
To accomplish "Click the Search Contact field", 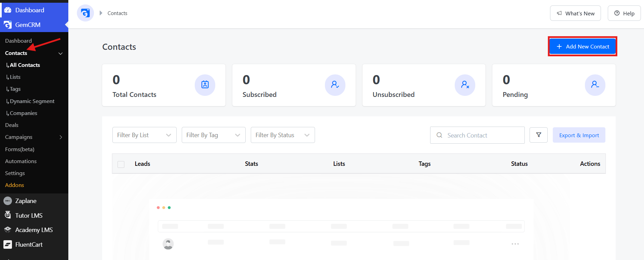I will point(477,135).
